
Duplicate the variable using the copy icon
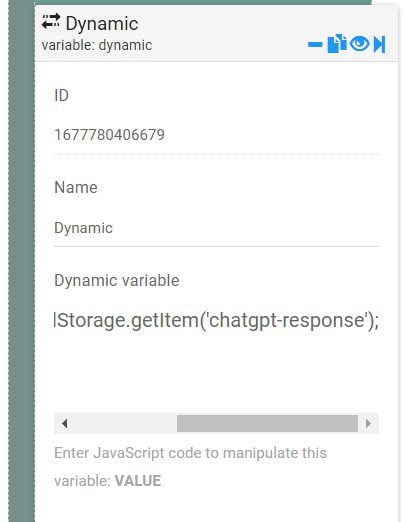(337, 44)
